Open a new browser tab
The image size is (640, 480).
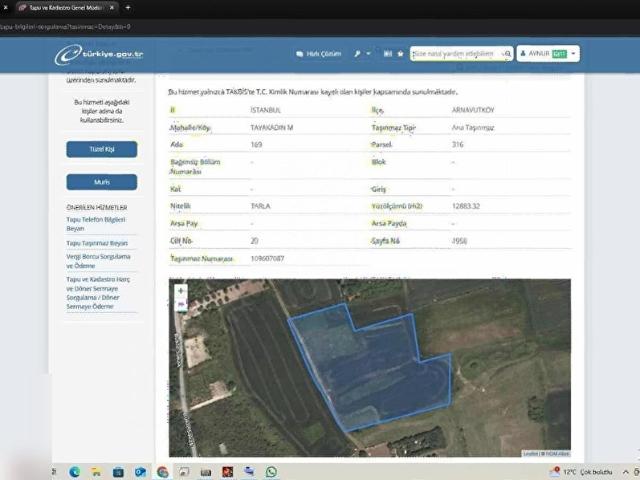pos(127,6)
